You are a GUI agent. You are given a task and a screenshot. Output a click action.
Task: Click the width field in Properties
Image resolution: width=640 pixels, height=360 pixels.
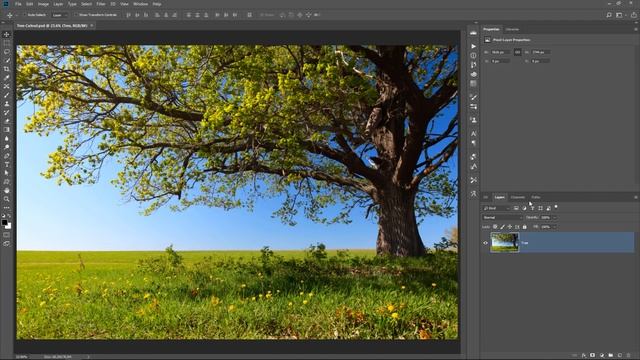(x=500, y=52)
